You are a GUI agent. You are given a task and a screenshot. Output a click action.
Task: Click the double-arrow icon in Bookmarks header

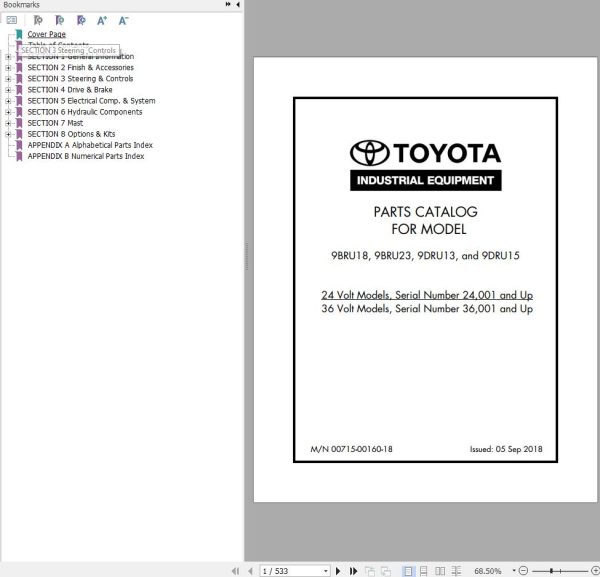[x=228, y=4]
